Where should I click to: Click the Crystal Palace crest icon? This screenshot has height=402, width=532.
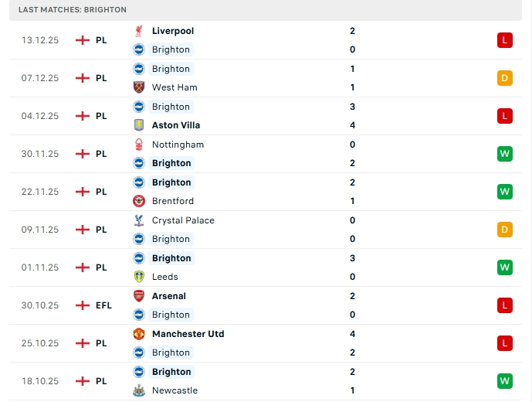(139, 220)
